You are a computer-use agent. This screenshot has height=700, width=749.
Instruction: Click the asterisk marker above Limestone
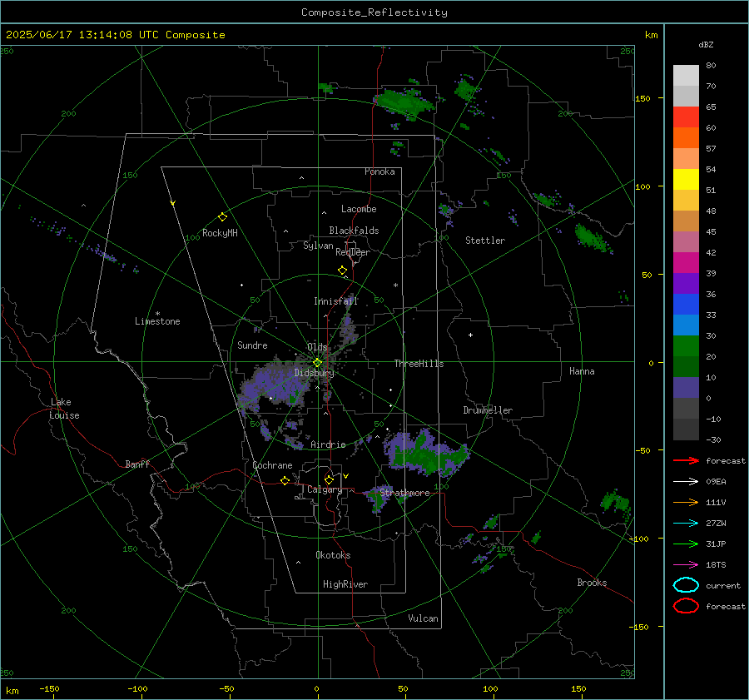click(157, 314)
